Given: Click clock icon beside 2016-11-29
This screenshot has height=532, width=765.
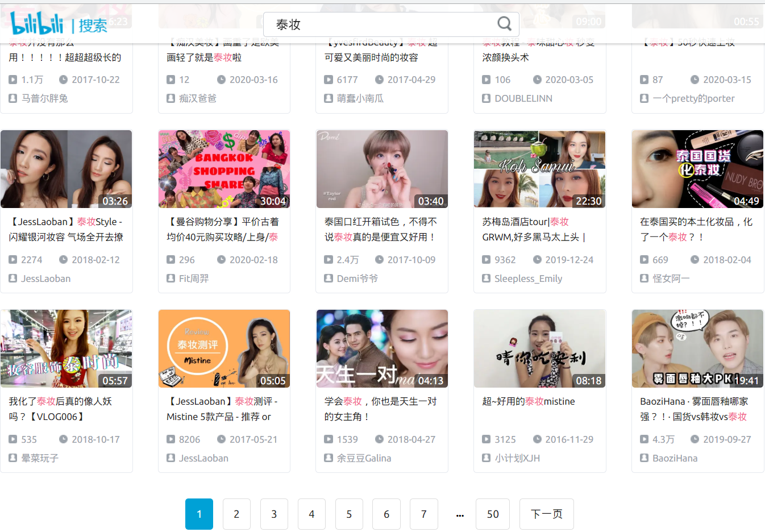Looking at the screenshot, I should 537,439.
